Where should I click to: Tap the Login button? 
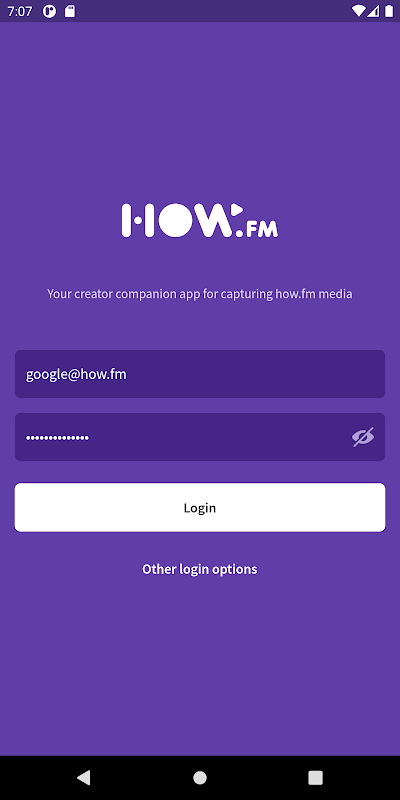click(x=200, y=508)
